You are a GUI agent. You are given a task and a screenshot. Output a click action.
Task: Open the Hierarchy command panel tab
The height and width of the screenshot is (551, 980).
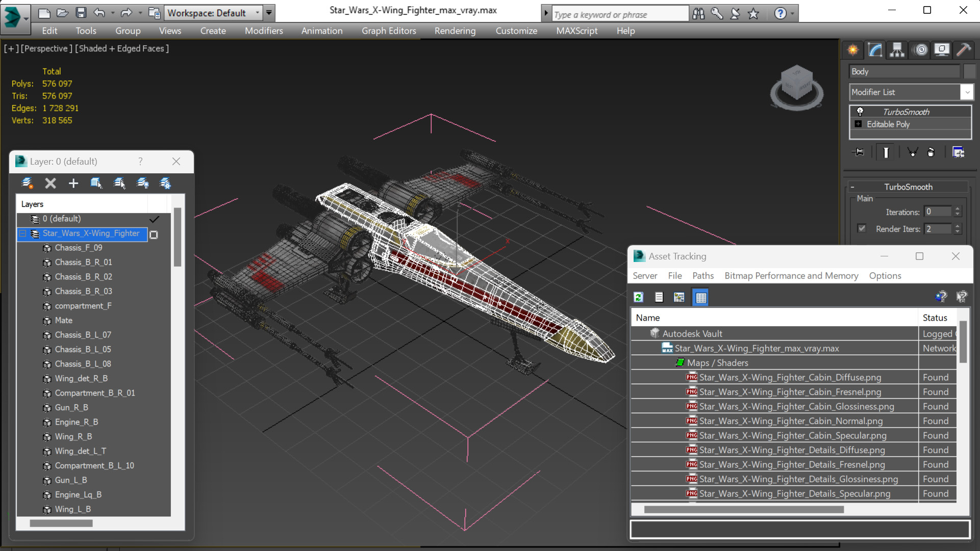point(897,49)
